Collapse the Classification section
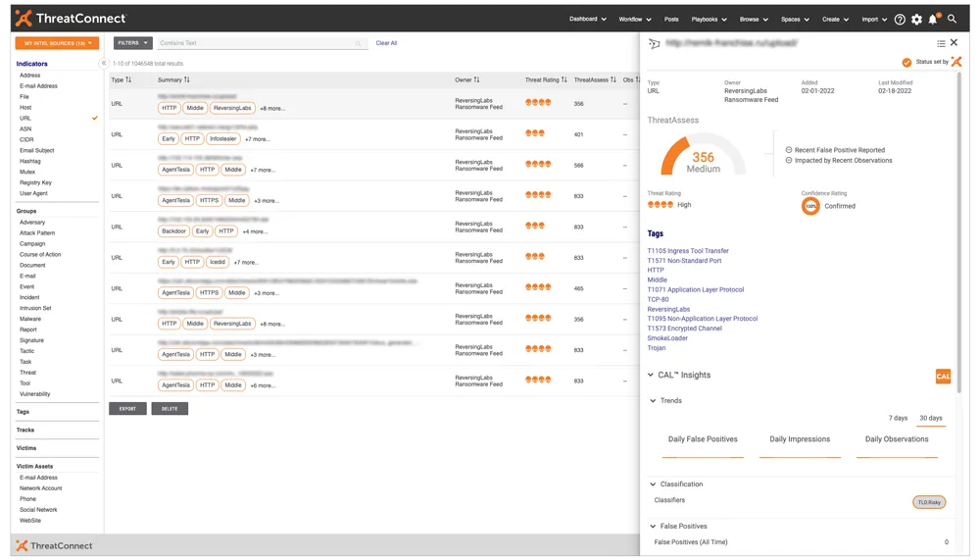Viewport: 980px width, 560px height. click(653, 484)
